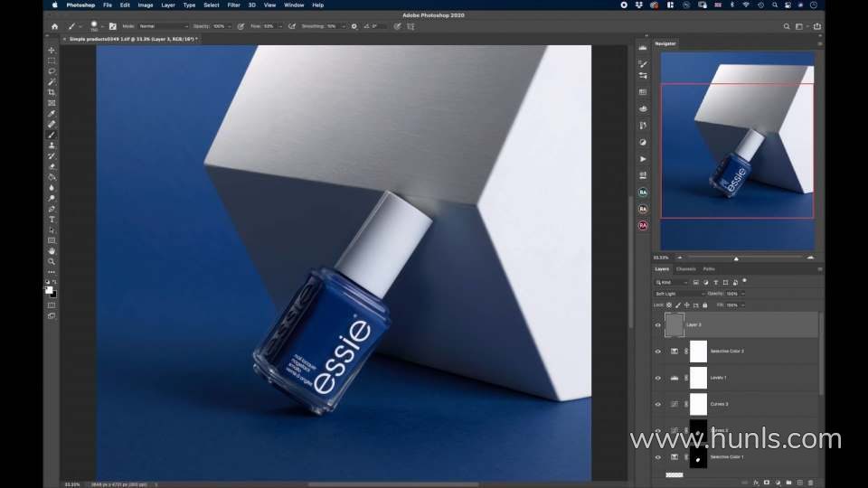Click the foreground color swatch

point(49,290)
